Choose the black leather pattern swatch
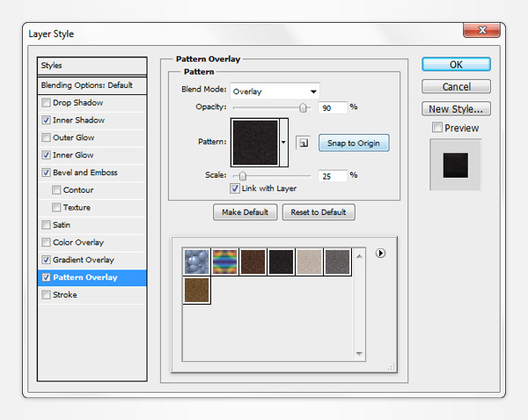This screenshot has width=528, height=420. click(282, 262)
